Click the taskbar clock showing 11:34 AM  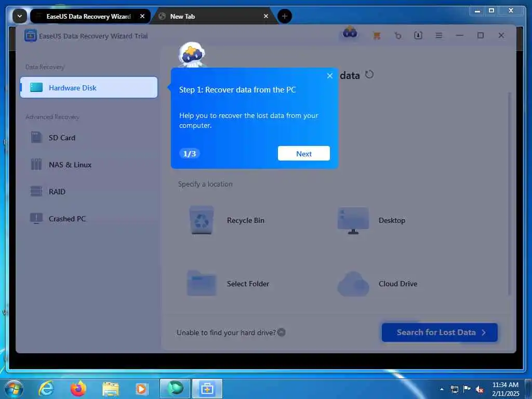pos(505,389)
